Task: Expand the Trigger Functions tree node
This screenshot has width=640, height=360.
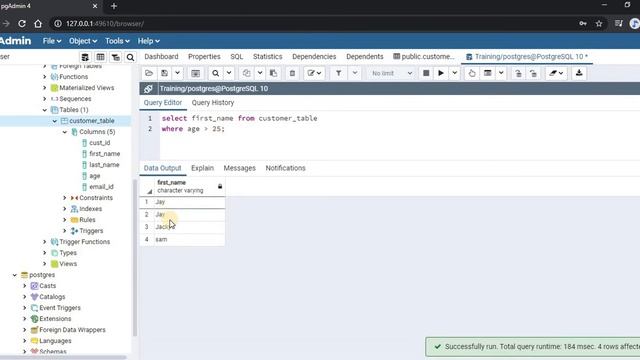Action: [x=45, y=242]
